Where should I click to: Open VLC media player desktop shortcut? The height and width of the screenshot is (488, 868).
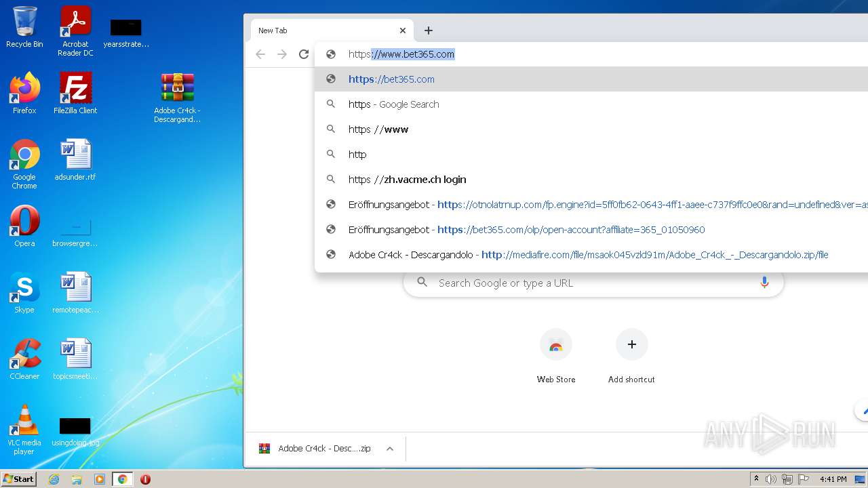tap(24, 430)
